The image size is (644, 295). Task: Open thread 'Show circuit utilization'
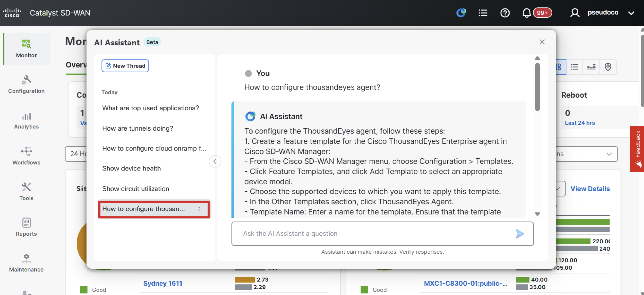(x=136, y=189)
